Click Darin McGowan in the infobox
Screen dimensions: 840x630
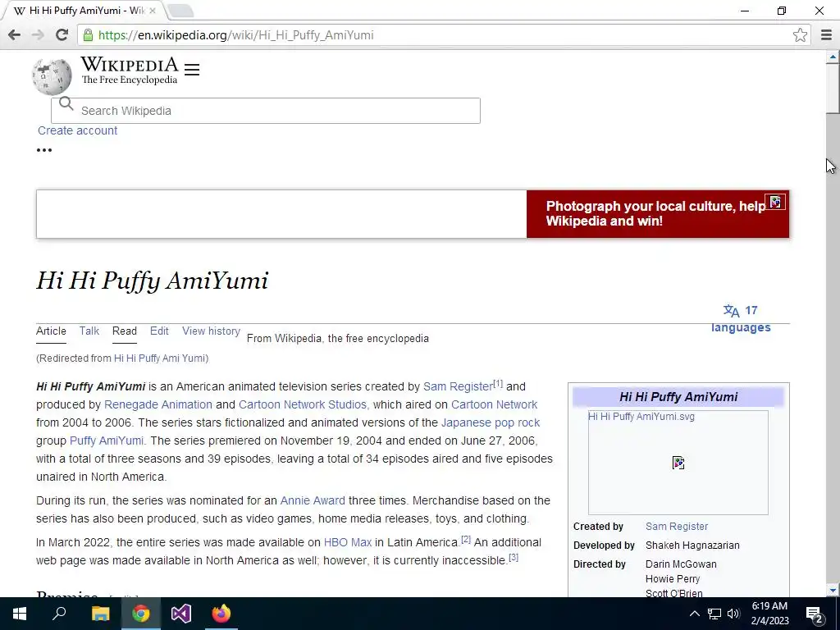(681, 564)
